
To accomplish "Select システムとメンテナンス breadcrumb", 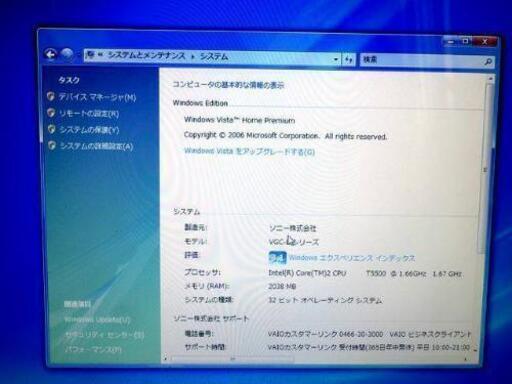I will [x=146, y=56].
